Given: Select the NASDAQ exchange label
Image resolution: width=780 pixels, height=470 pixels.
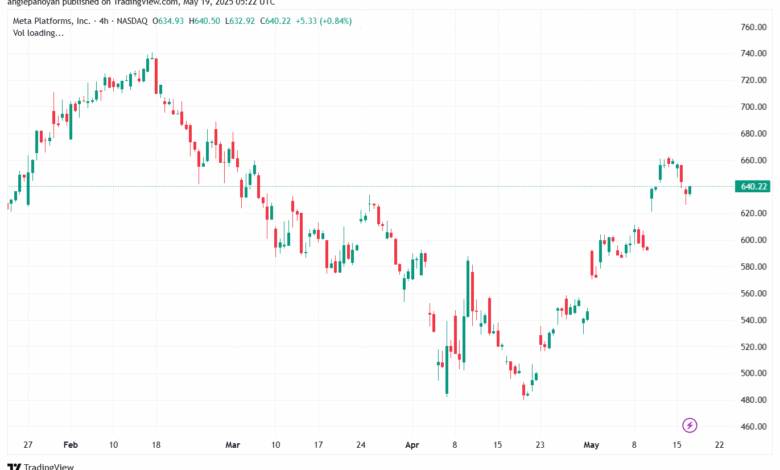Looking at the screenshot, I should pyautogui.click(x=132, y=21).
